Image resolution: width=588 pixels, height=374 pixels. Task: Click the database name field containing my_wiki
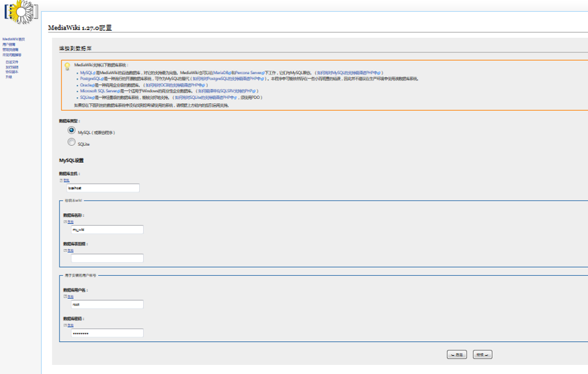point(106,229)
